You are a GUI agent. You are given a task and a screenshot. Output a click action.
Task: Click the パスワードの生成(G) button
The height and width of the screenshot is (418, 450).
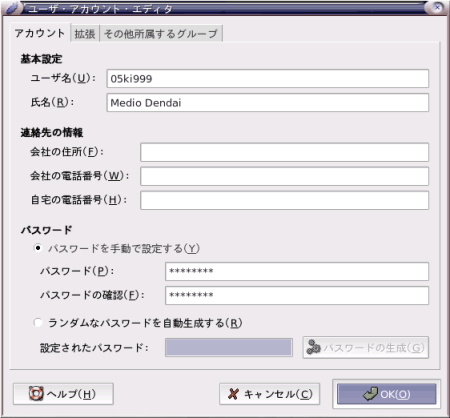click(365, 347)
